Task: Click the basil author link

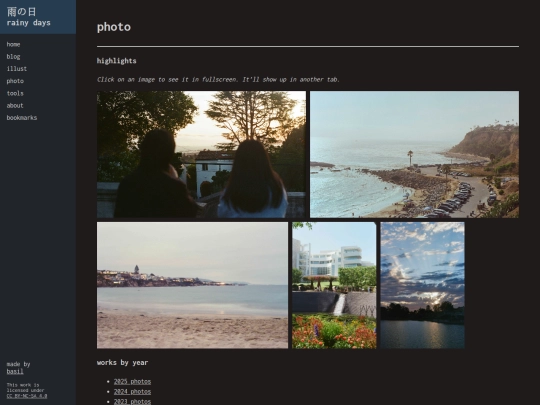Action: point(15,371)
